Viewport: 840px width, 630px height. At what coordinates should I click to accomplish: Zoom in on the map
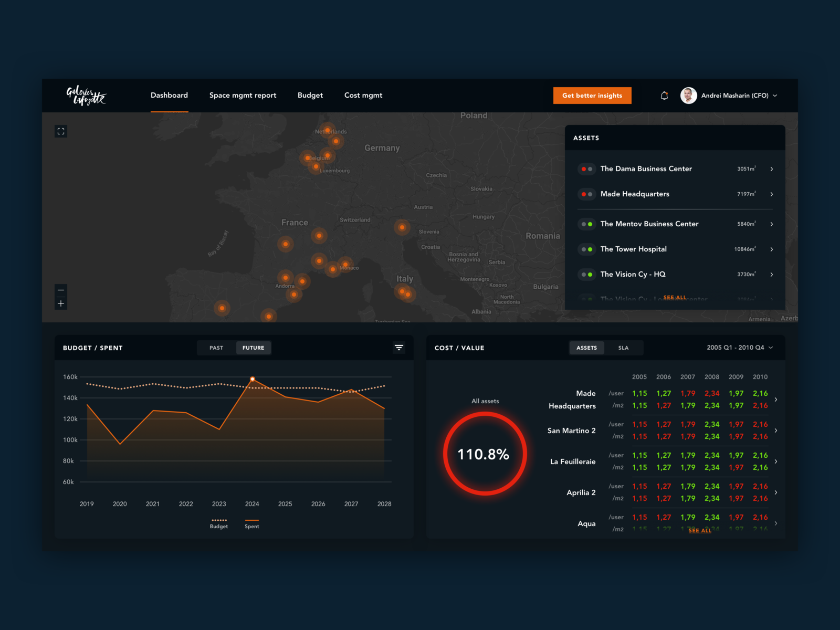60,303
